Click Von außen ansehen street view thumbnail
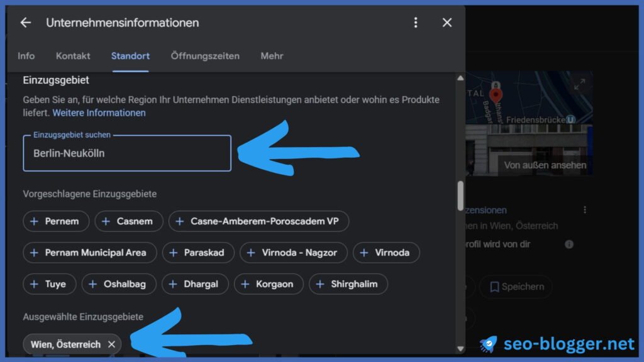Screen dimensions: 644x362 point(545,165)
